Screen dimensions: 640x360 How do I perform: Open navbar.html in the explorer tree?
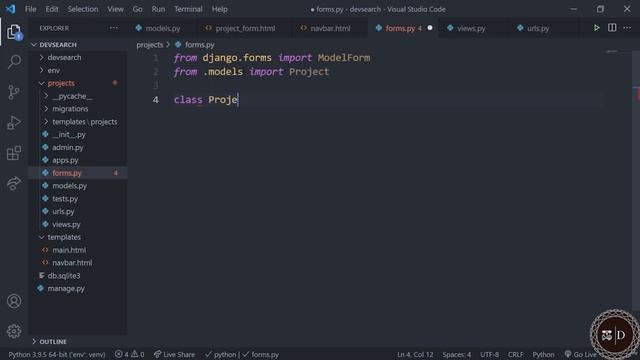(78, 263)
